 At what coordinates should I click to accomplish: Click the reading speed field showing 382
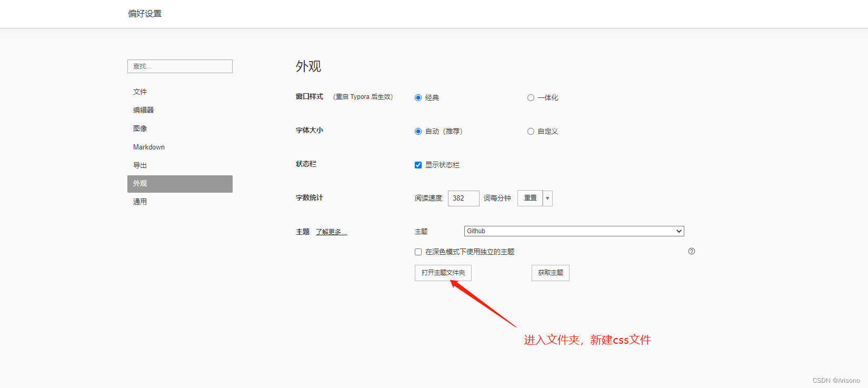464,198
